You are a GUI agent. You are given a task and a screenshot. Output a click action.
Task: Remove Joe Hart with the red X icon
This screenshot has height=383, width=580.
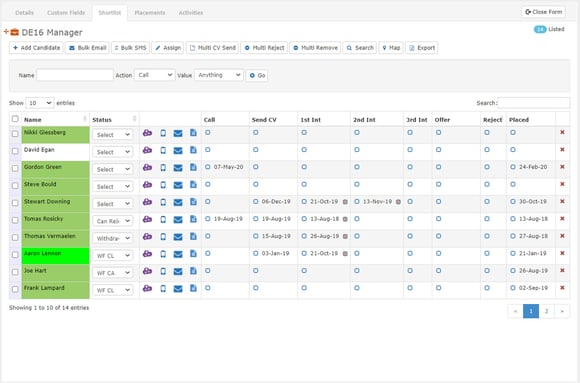coord(562,271)
